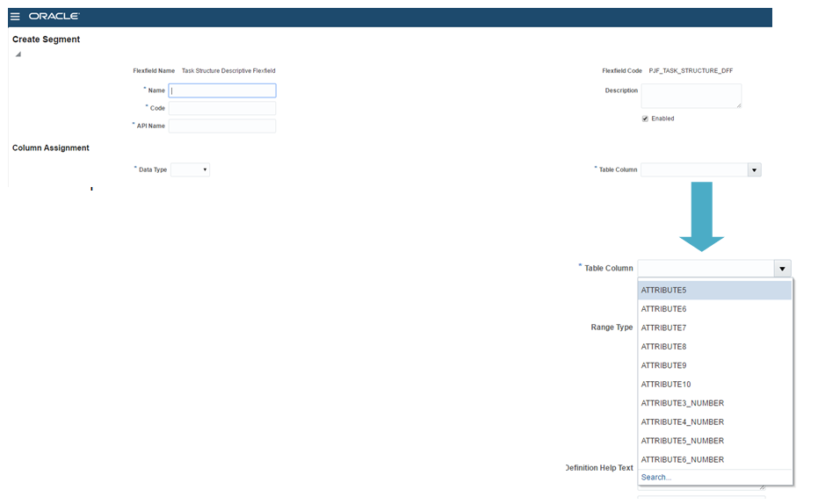Screen dimensions: 818x504
Task: Uncheck the Enabled checkbox
Action: click(645, 119)
